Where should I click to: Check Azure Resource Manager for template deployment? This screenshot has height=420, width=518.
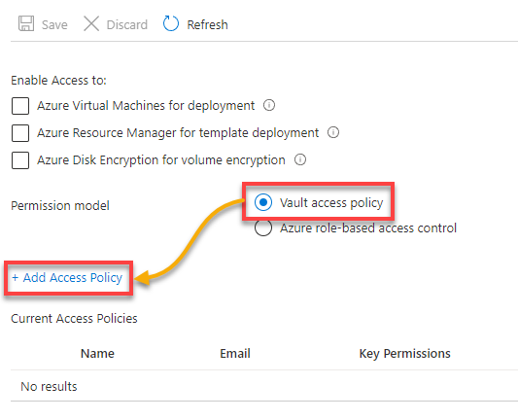(20, 133)
